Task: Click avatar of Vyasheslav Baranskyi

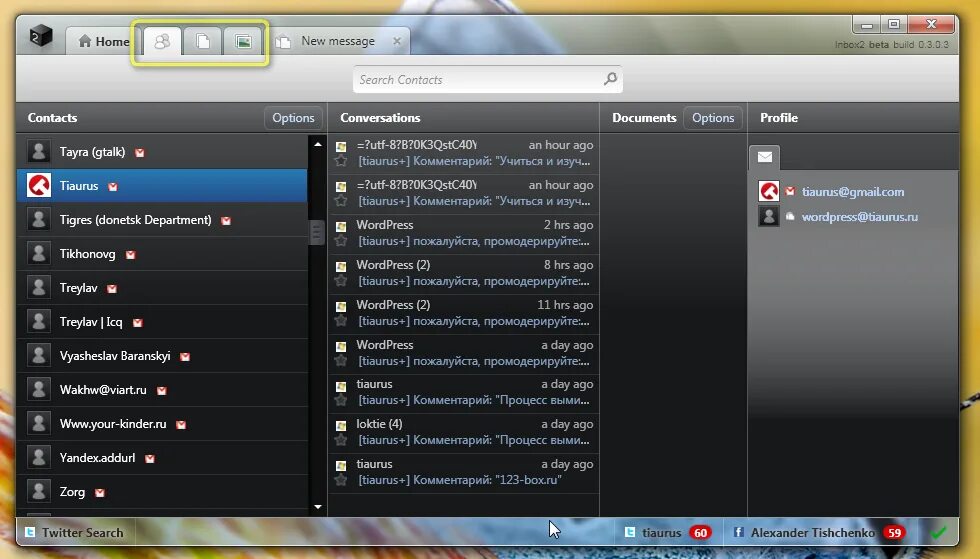Action: [x=39, y=356]
